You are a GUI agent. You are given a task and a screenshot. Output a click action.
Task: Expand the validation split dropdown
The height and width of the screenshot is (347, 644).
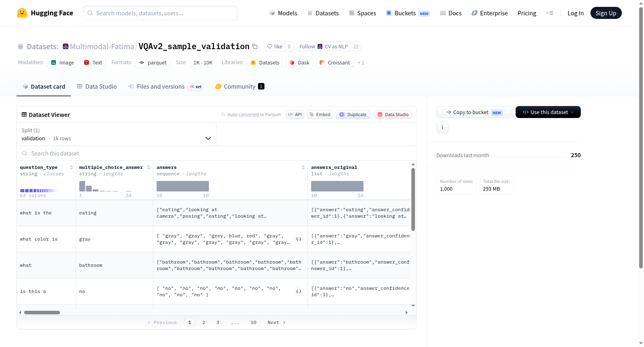click(117, 134)
